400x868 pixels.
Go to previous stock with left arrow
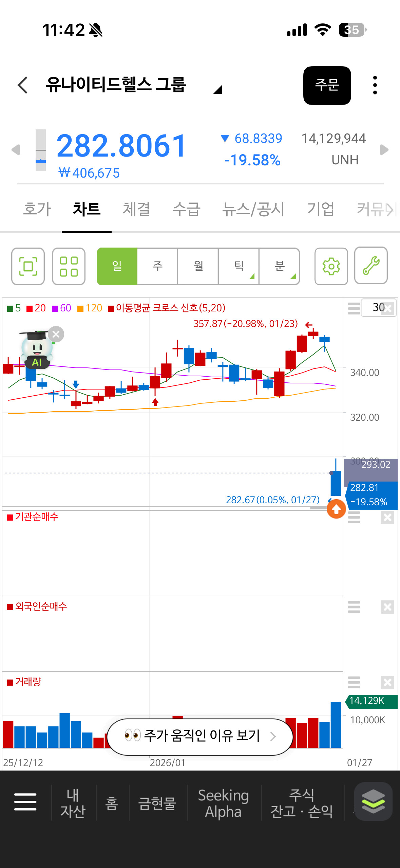[16, 149]
